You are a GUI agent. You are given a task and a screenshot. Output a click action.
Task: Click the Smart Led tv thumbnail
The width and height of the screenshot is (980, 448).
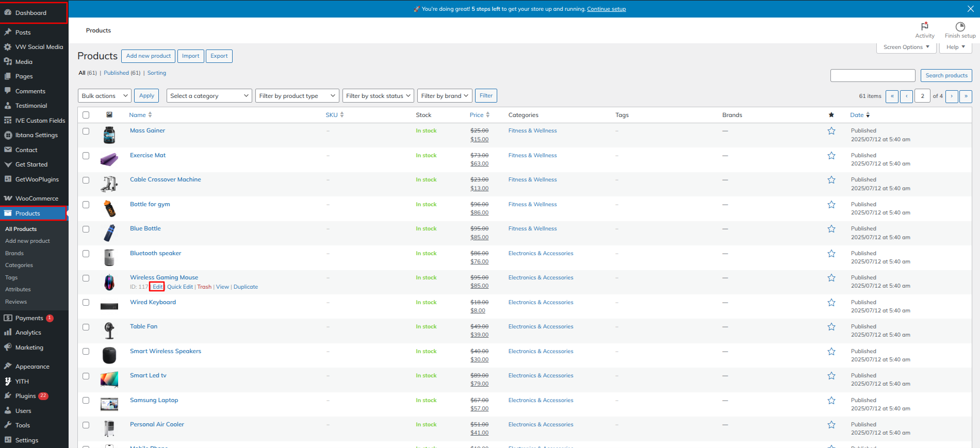pyautogui.click(x=109, y=379)
